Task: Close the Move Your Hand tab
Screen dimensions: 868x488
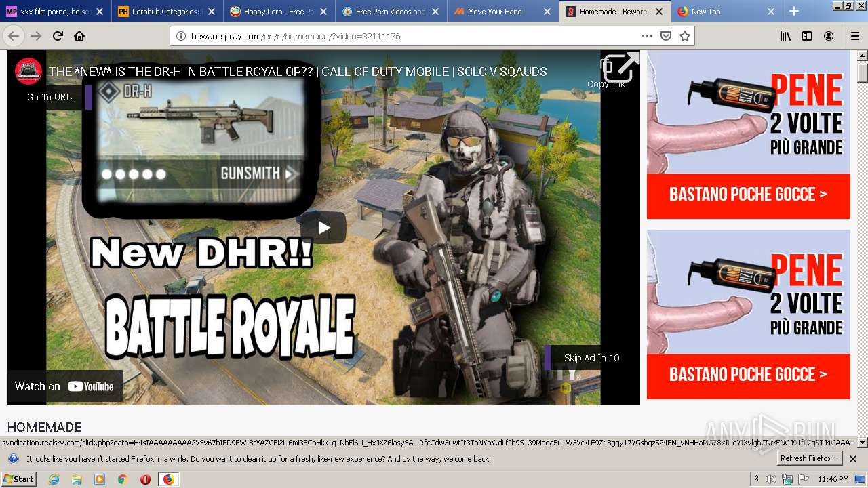Action: pyautogui.click(x=547, y=12)
